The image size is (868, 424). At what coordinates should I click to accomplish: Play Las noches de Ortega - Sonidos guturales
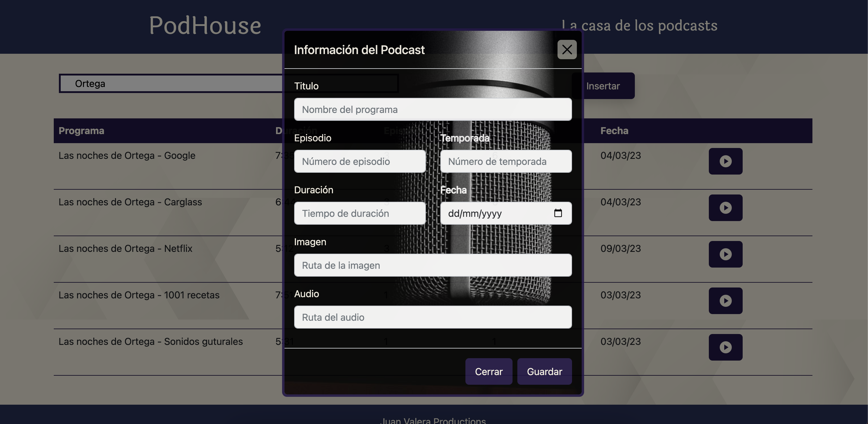click(x=725, y=347)
